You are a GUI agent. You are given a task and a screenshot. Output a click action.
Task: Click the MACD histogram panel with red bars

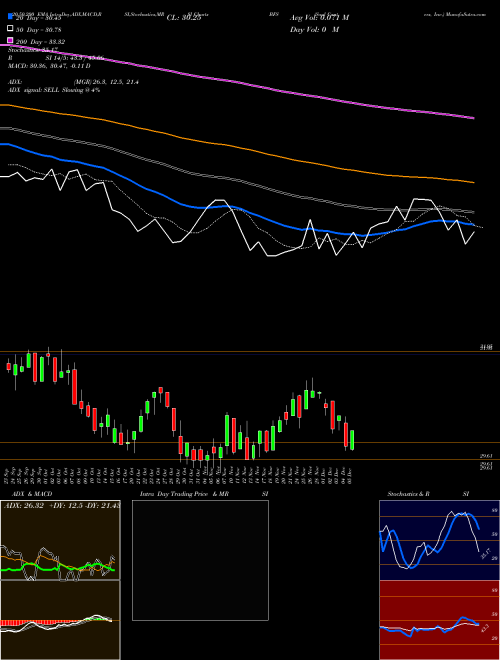pyautogui.click(x=60, y=620)
